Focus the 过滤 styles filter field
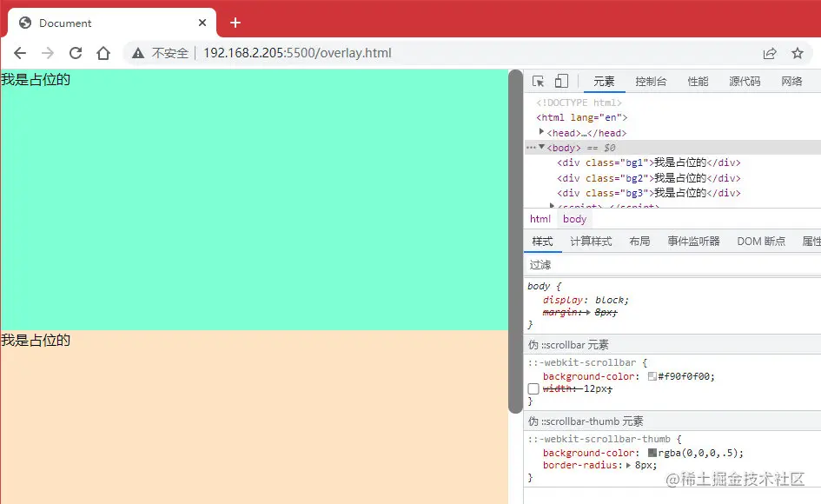The image size is (821, 504). tap(672, 264)
